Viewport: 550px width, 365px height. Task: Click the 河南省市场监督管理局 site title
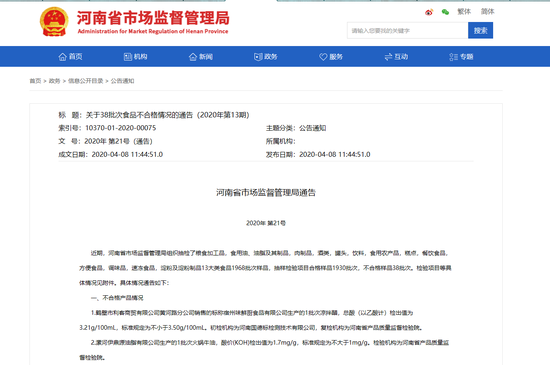pos(153,18)
